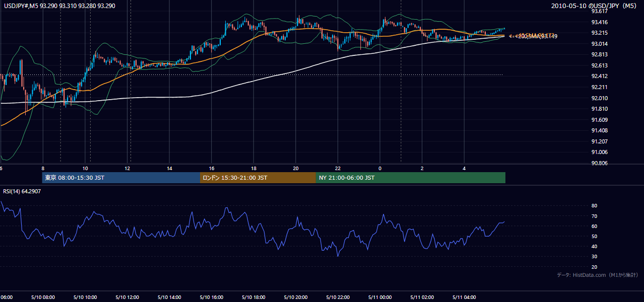Click the 93.014 price axis label
Viewport: 644px width, 302px height.
tap(600, 44)
